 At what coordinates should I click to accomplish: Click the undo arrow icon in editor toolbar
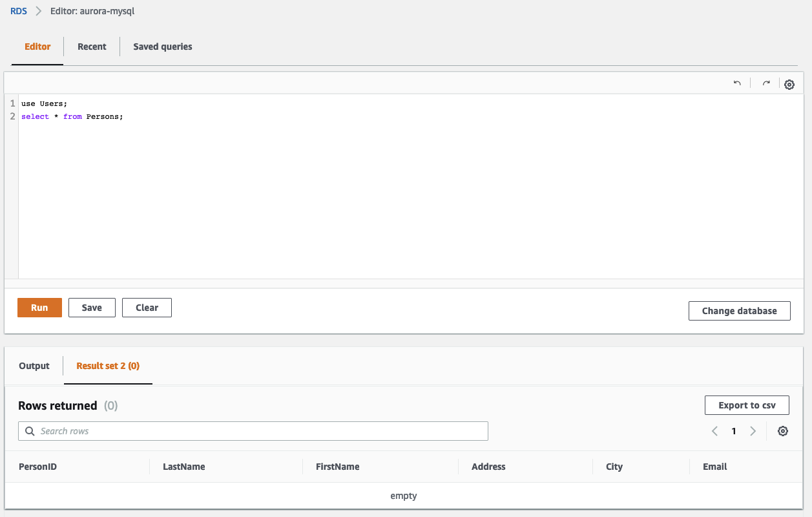pos(737,83)
